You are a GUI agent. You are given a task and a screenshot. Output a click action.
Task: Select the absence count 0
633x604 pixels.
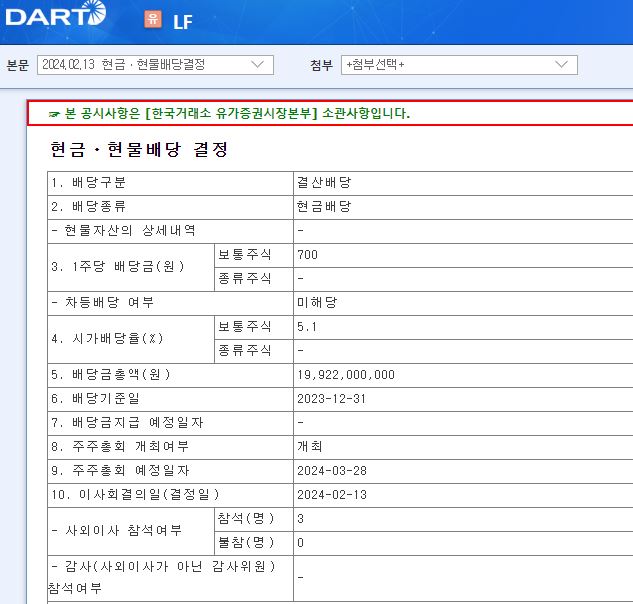[x=300, y=543]
